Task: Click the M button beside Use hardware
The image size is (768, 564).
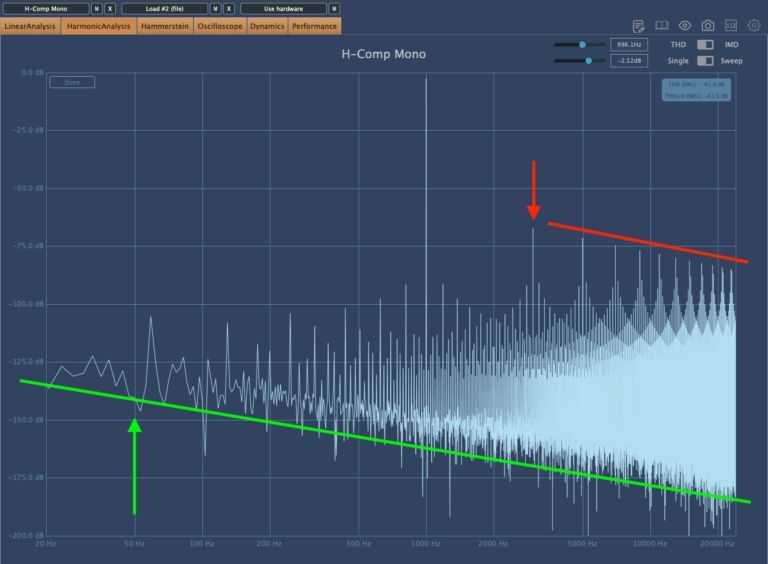Action: pyautogui.click(x=334, y=8)
